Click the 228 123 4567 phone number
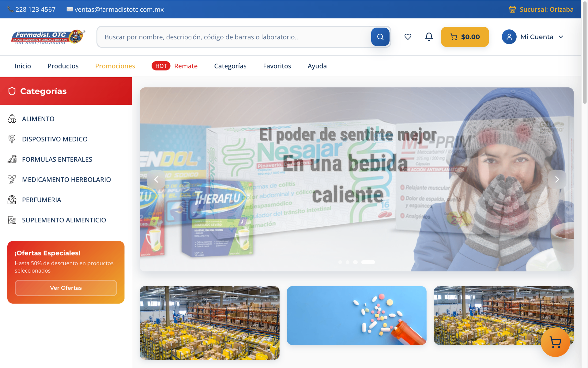588x368 pixels. click(x=36, y=9)
